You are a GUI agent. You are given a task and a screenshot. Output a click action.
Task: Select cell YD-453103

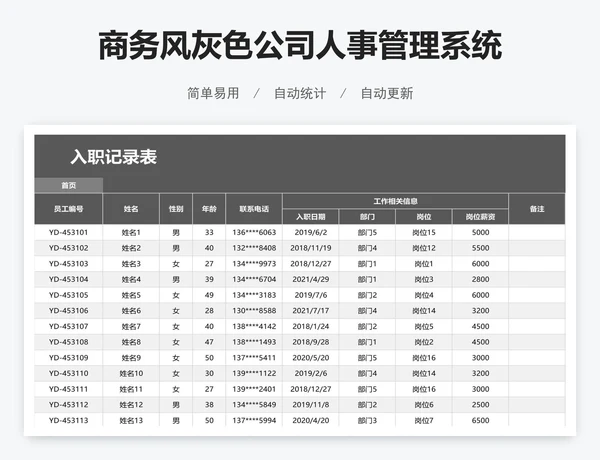pos(68,264)
